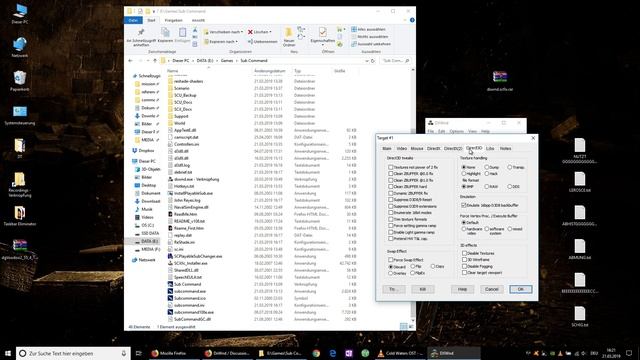The width and height of the screenshot is (640, 360).
Task: Select the 'Highlight' texture handling radio
Action: (464, 174)
